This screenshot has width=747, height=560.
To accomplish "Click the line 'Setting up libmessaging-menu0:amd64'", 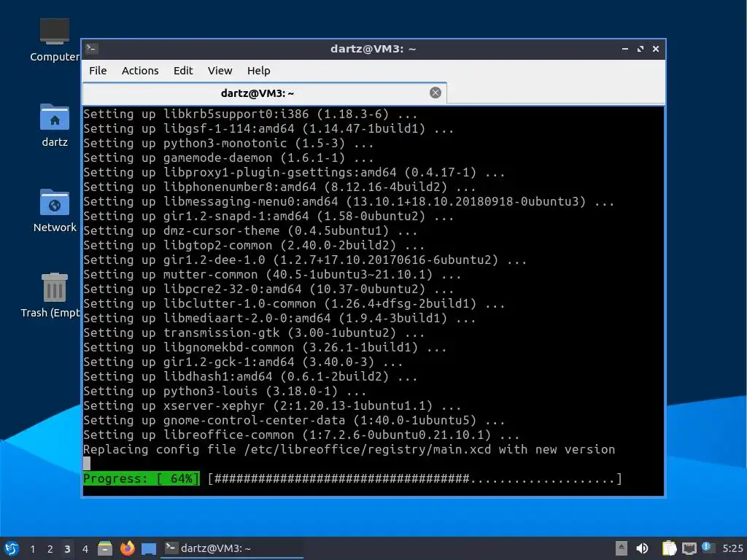I will pos(349,201).
